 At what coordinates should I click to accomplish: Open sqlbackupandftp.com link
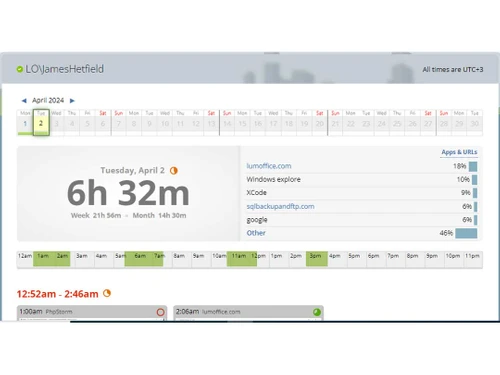pyautogui.click(x=280, y=206)
